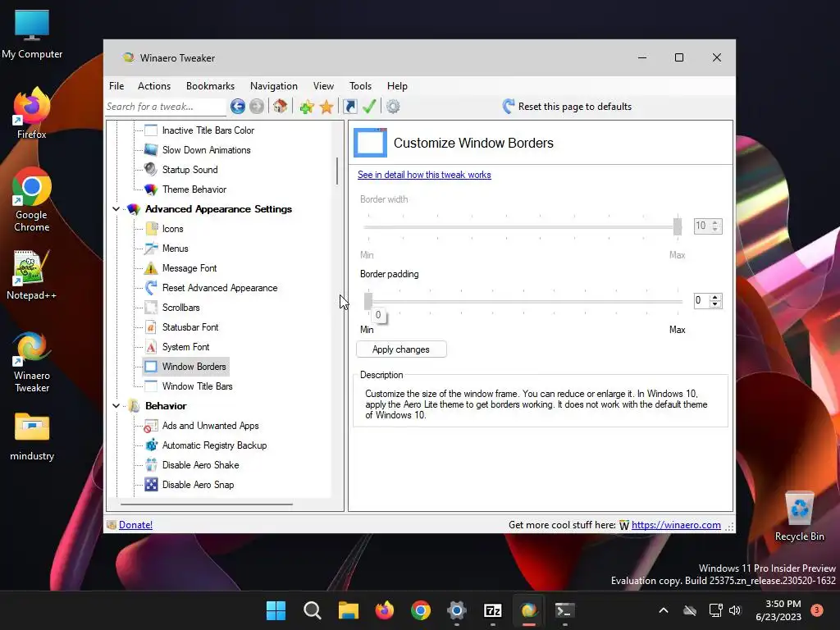The image size is (840, 630).
Task: Click the Donate! link
Action: coord(135,525)
